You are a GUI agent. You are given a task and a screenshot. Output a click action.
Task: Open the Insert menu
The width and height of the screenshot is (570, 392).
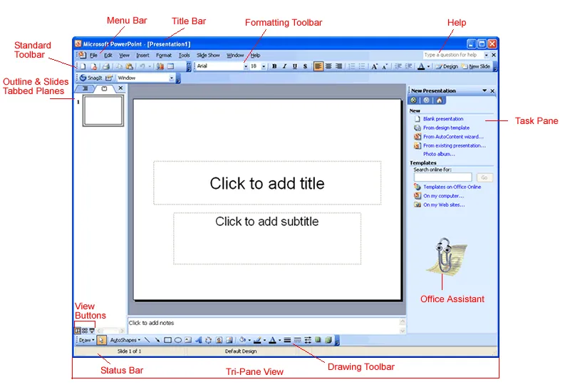pyautogui.click(x=142, y=55)
